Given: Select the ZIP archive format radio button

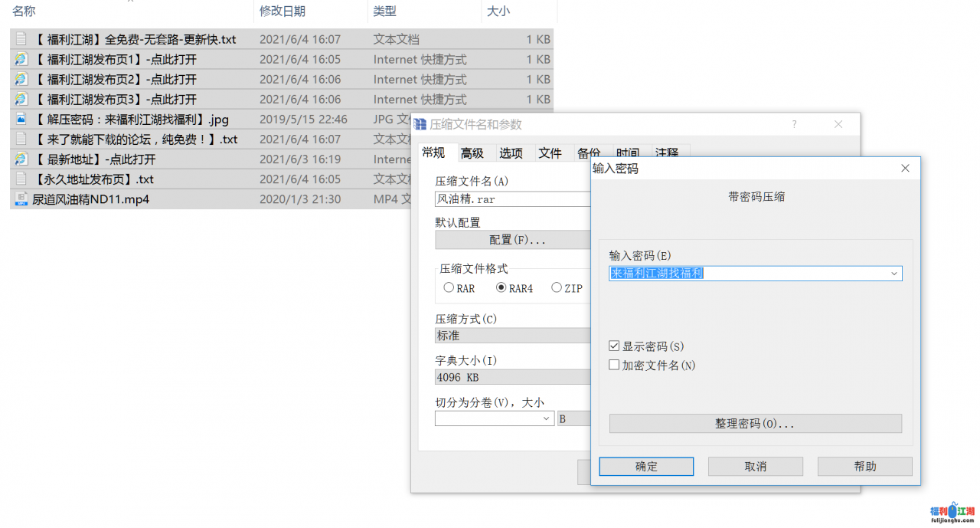Looking at the screenshot, I should [557, 288].
